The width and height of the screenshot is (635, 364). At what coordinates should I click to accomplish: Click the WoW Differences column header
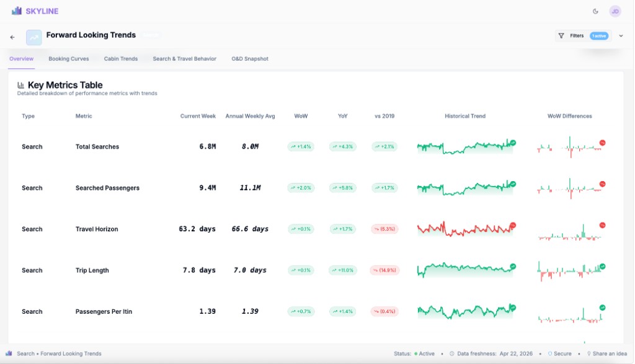569,116
